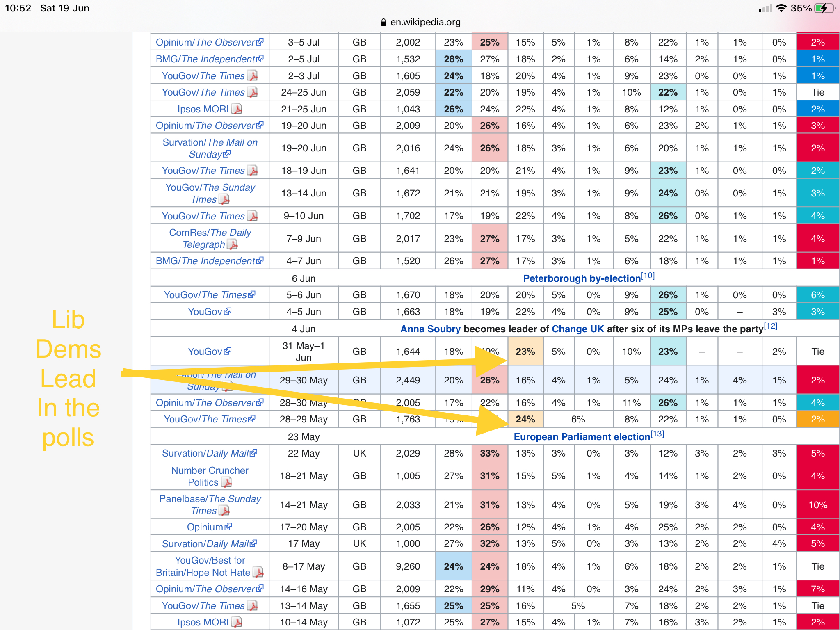This screenshot has width=840, height=630.
Task: Open Ipsos MORI 10–14 May link
Action: tap(203, 622)
